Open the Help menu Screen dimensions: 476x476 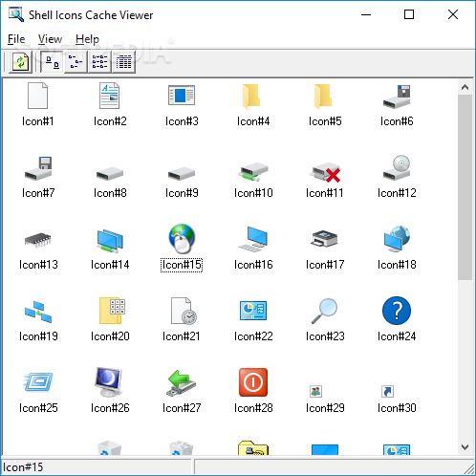coord(87,39)
